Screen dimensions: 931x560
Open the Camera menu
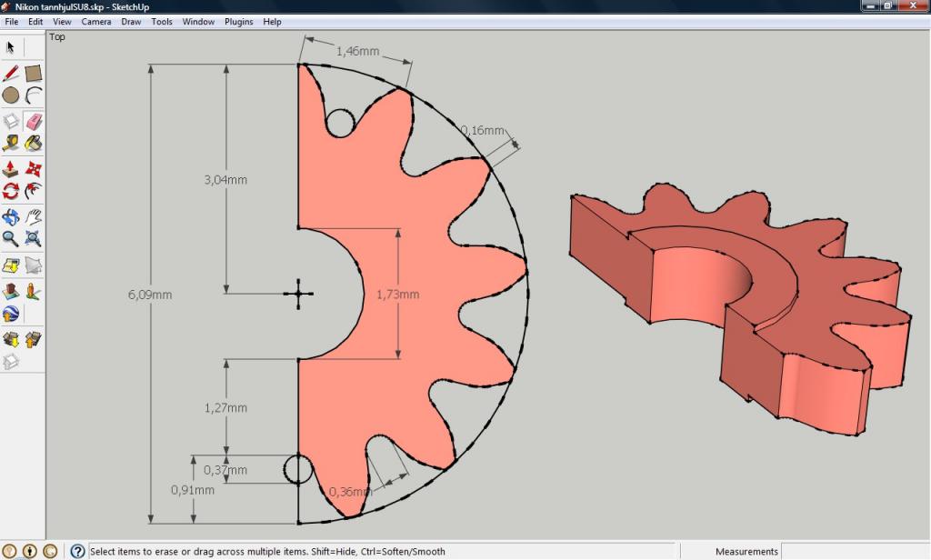tap(96, 22)
